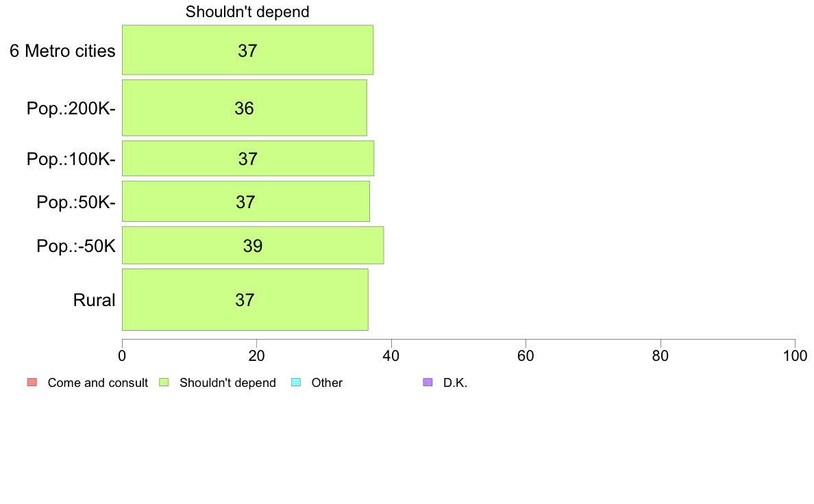The image size is (814, 504).
Task: Select the Pop.:200K- bar showing 36
Action: 245,108
